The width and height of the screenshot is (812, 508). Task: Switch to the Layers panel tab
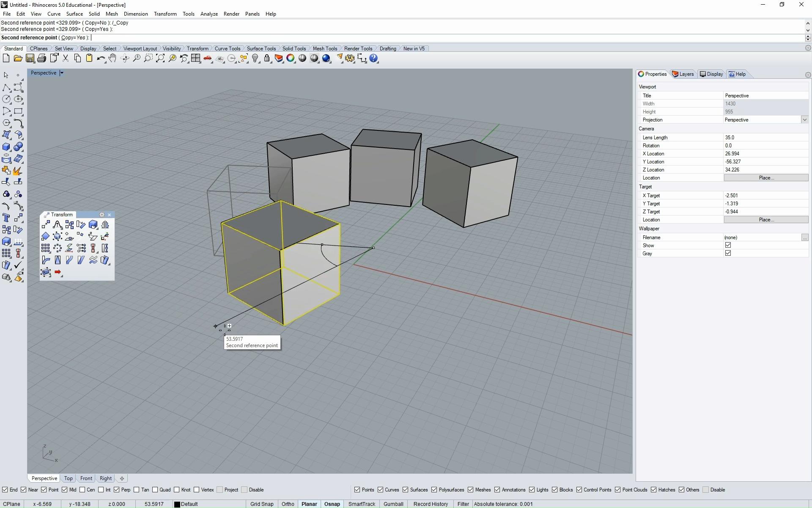683,74
